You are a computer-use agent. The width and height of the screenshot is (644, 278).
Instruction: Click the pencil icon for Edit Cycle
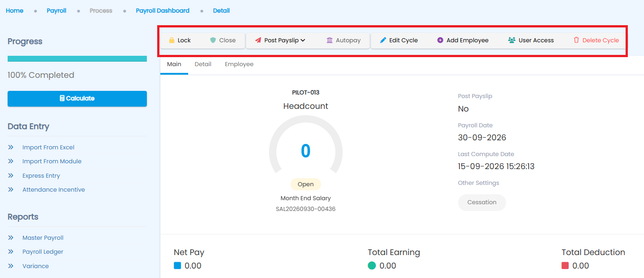[x=383, y=40]
